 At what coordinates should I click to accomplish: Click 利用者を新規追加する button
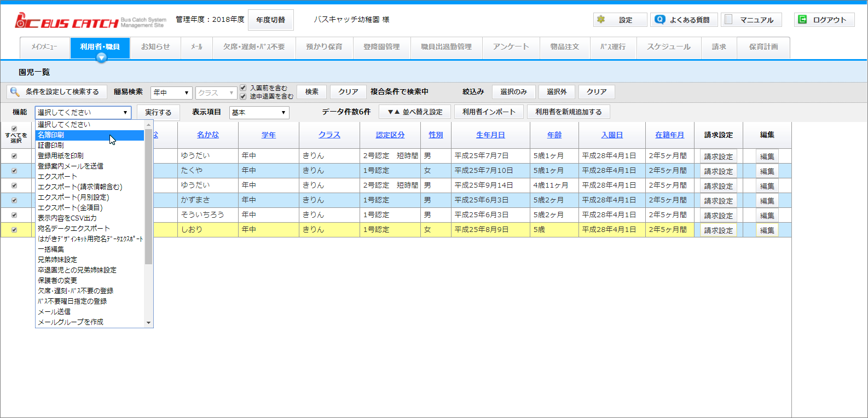(x=569, y=112)
